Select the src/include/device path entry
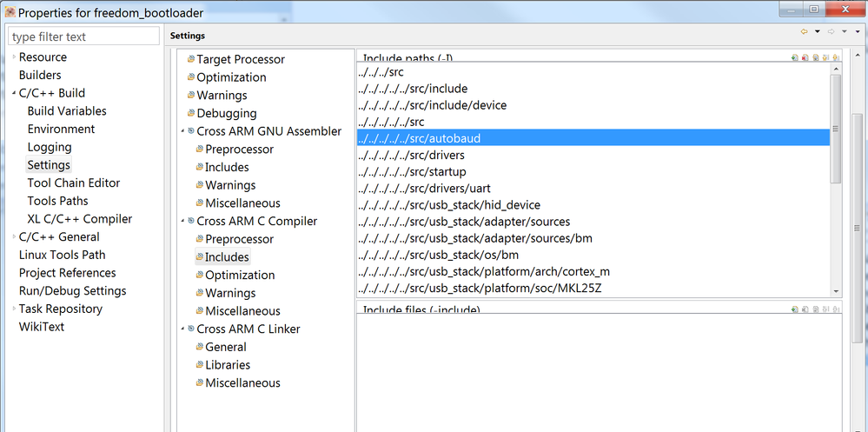Screen dimensions: 868x432 [593, 104]
